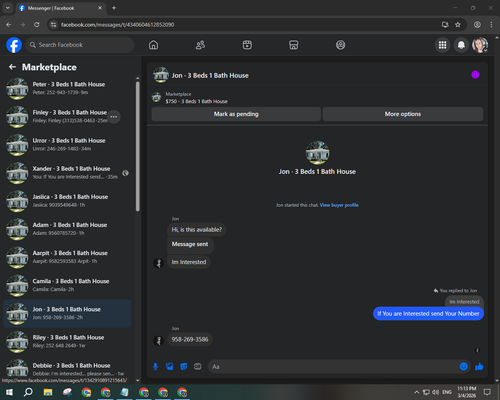Open the Windows notification center

(x=487, y=392)
